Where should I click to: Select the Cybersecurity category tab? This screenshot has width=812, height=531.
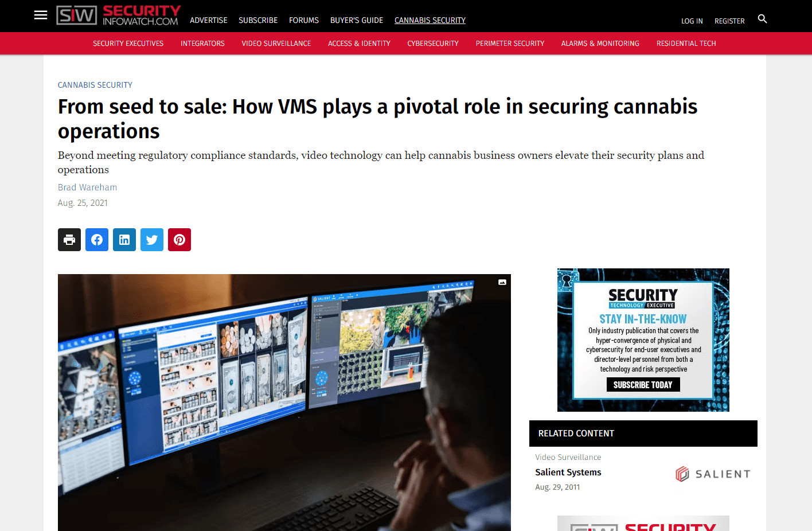point(433,44)
